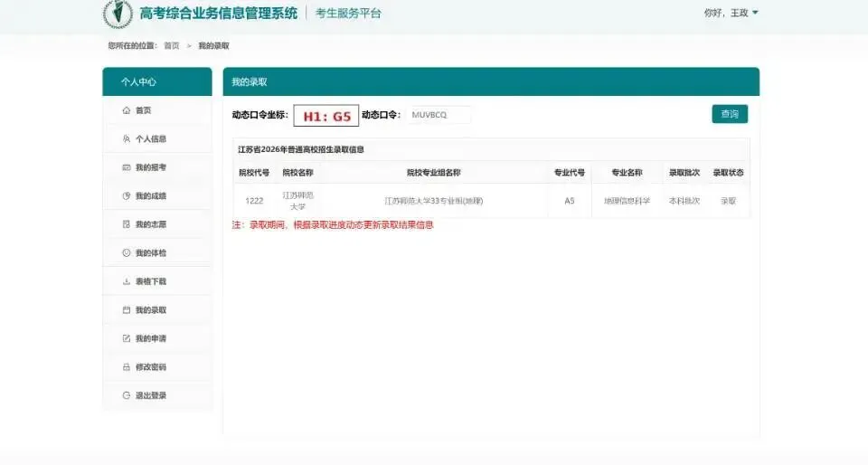This screenshot has width=868, height=465.
Task: Click the logout icon beside 退出登录
Action: [x=127, y=395]
